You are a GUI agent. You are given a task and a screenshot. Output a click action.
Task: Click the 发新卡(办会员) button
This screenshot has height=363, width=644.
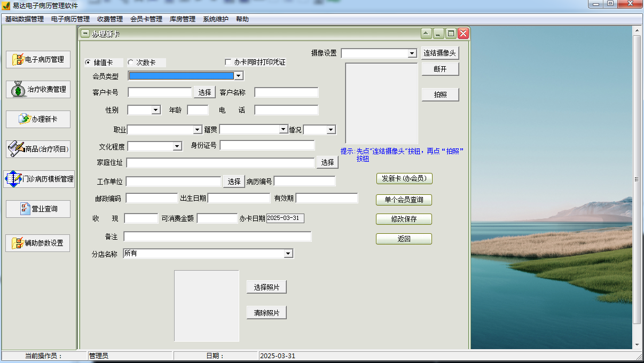point(404,178)
